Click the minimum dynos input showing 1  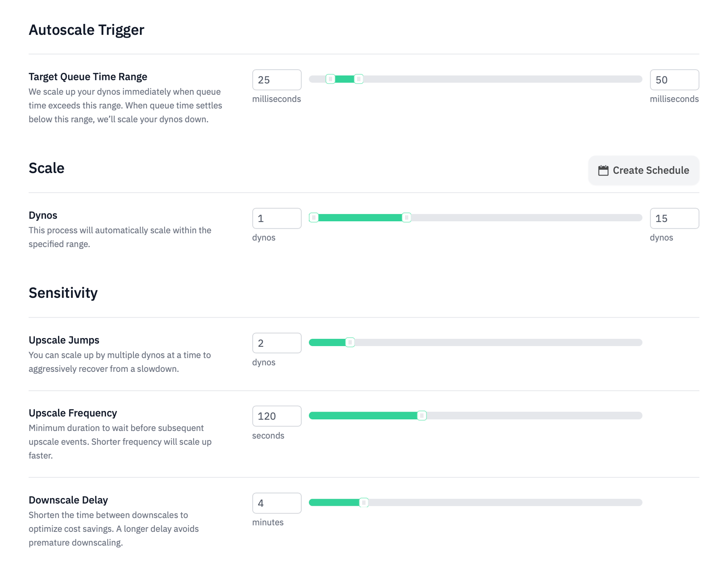click(276, 218)
